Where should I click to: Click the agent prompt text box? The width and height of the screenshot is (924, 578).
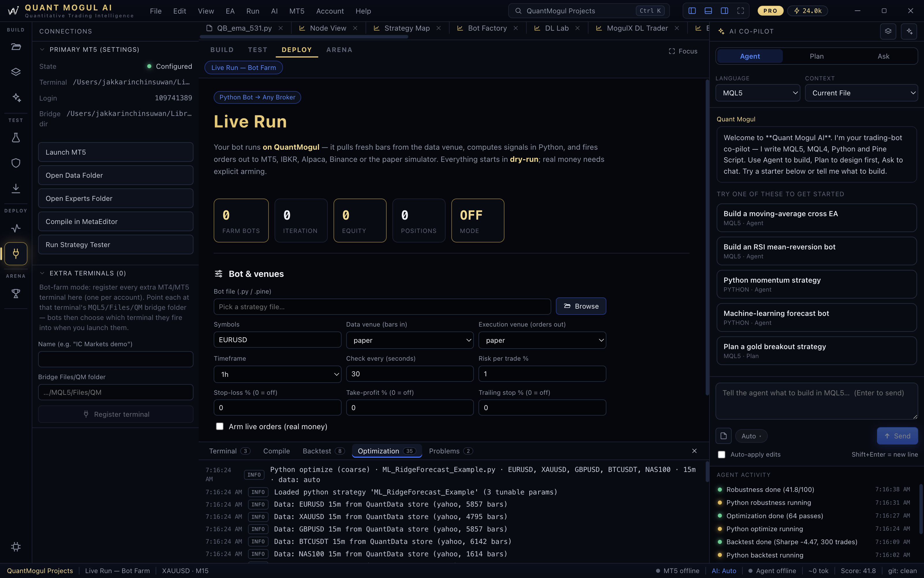tap(817, 401)
